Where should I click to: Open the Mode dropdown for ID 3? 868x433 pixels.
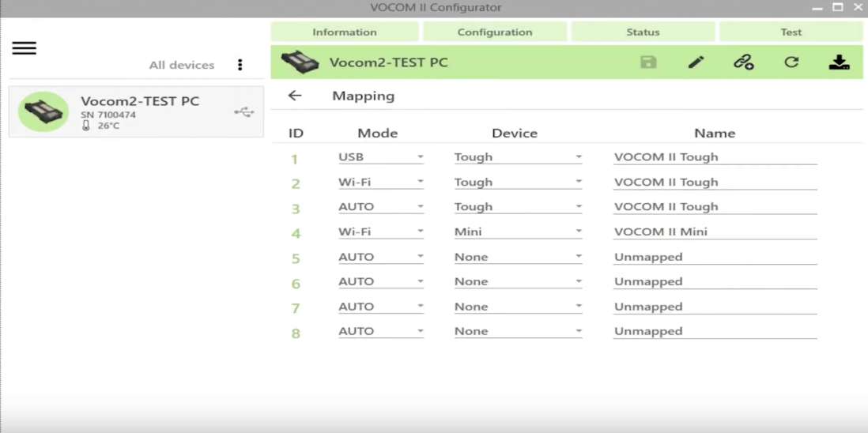[381, 207]
